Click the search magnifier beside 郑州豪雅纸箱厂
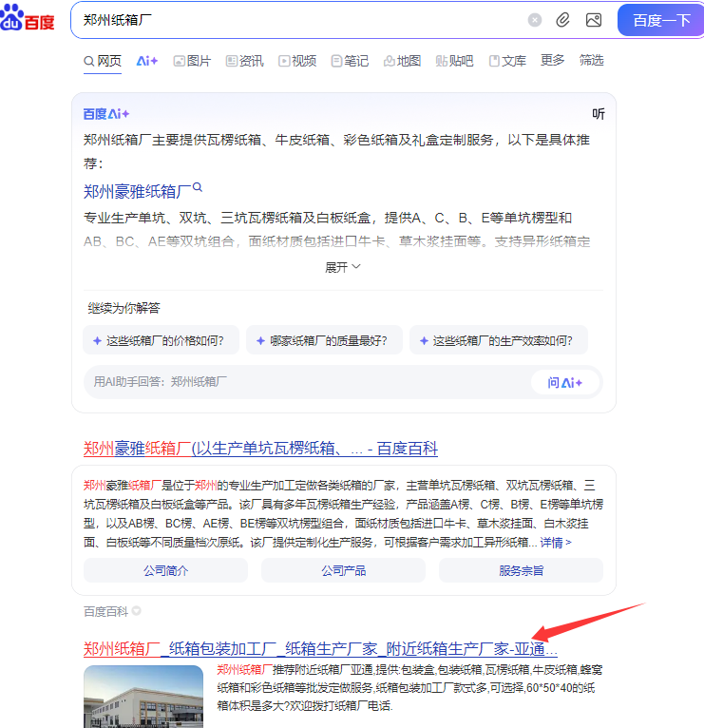704x728 pixels. (x=198, y=187)
